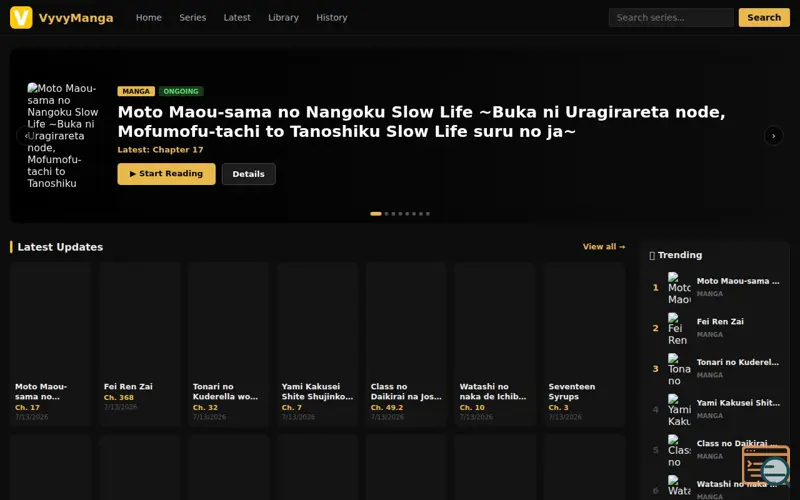Open the Moto Maou-sama no... update card

click(x=51, y=344)
